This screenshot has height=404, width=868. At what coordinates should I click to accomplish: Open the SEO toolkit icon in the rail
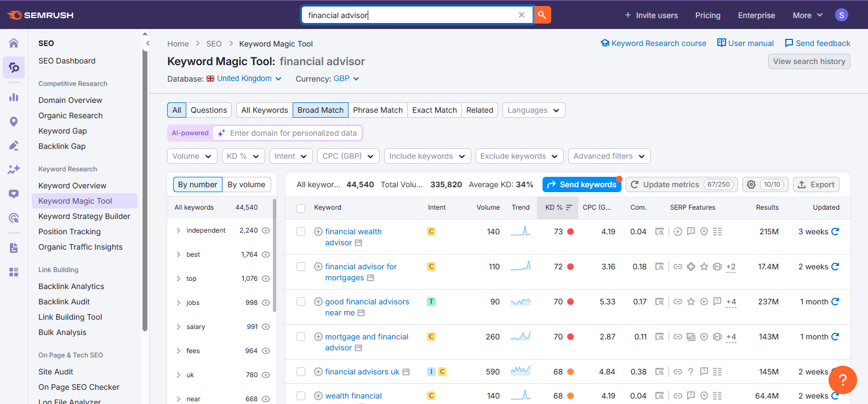tap(14, 67)
